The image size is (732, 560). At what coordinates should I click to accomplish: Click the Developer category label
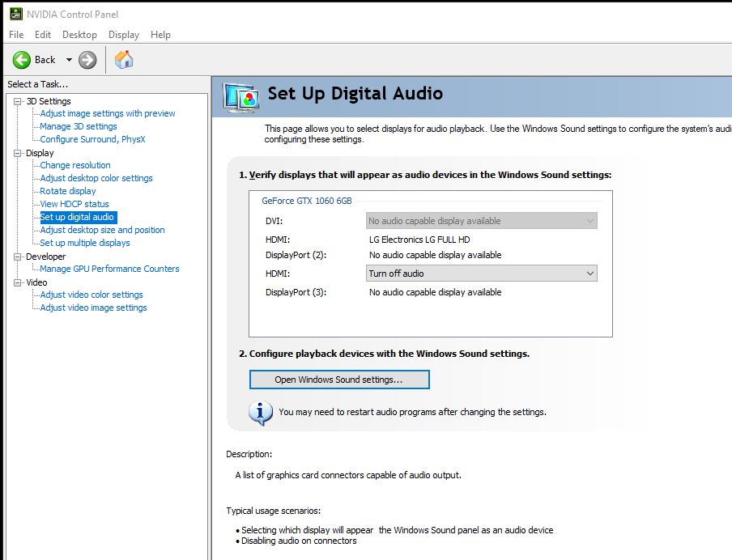point(45,257)
